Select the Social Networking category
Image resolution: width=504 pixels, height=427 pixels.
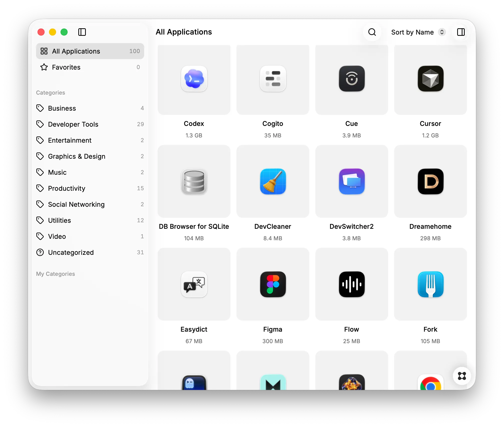(90, 204)
